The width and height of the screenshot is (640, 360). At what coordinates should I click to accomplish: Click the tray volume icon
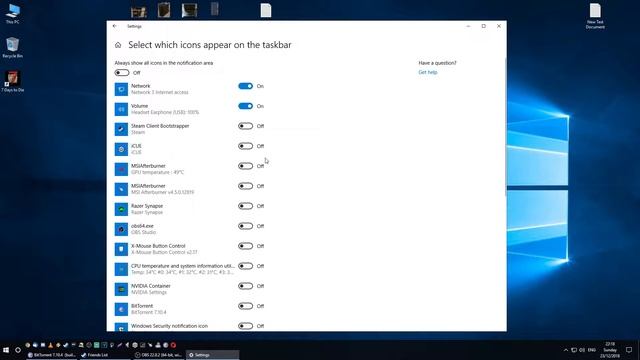582,350
